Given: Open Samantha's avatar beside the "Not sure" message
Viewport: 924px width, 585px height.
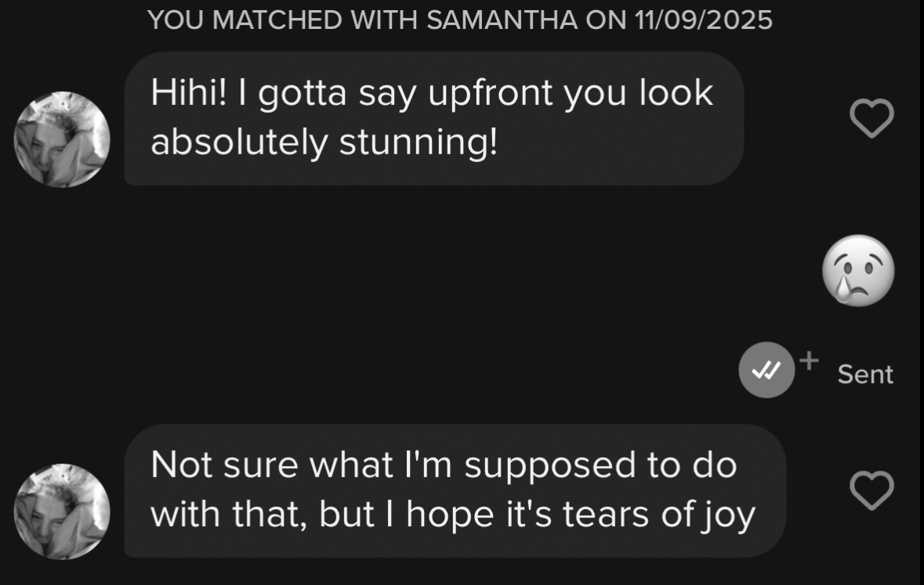Looking at the screenshot, I should point(62,511).
